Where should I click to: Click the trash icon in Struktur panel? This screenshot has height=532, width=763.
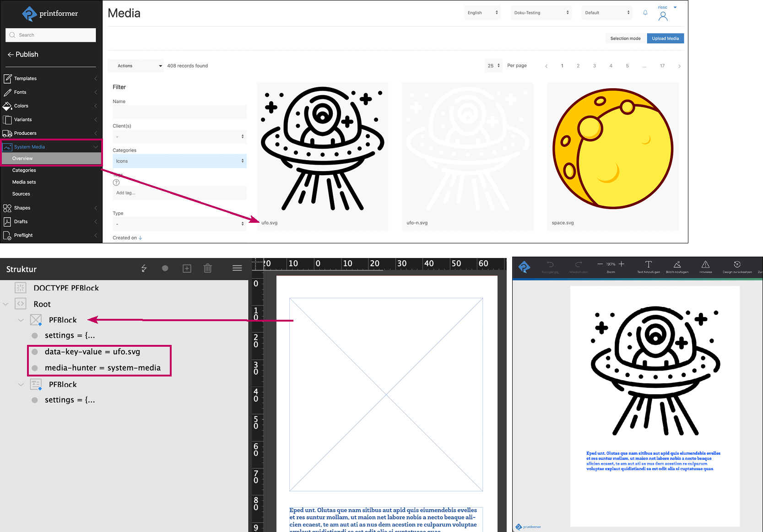click(207, 269)
